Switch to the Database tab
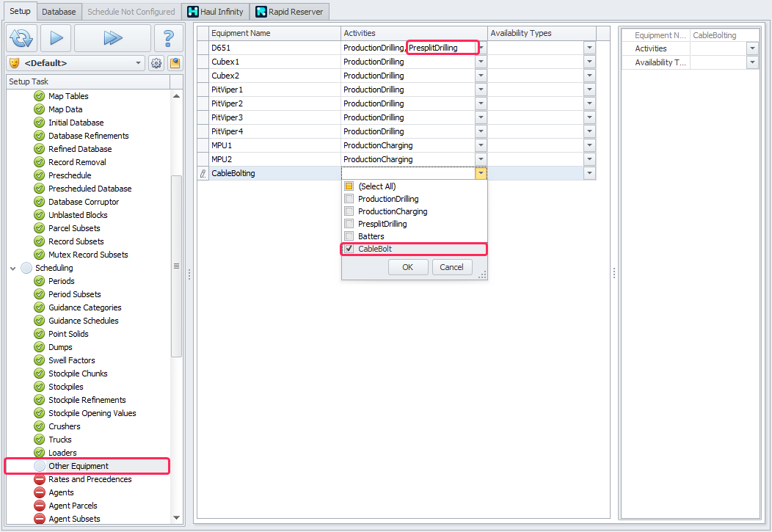This screenshot has width=772, height=532. point(59,12)
